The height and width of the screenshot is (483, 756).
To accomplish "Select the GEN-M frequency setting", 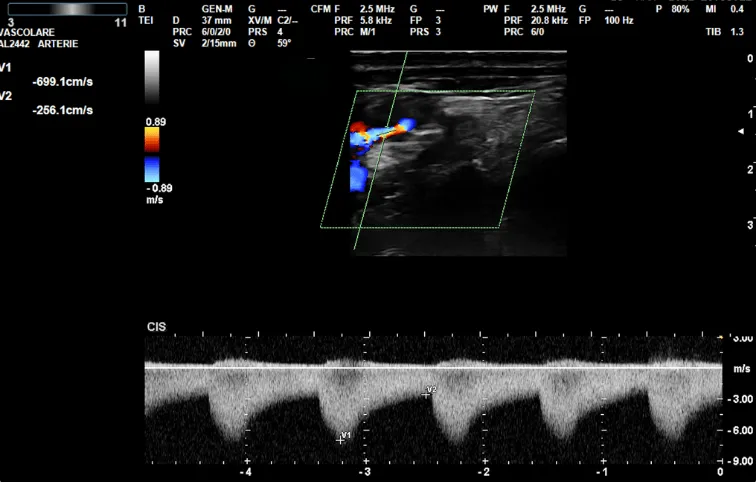I will [217, 9].
